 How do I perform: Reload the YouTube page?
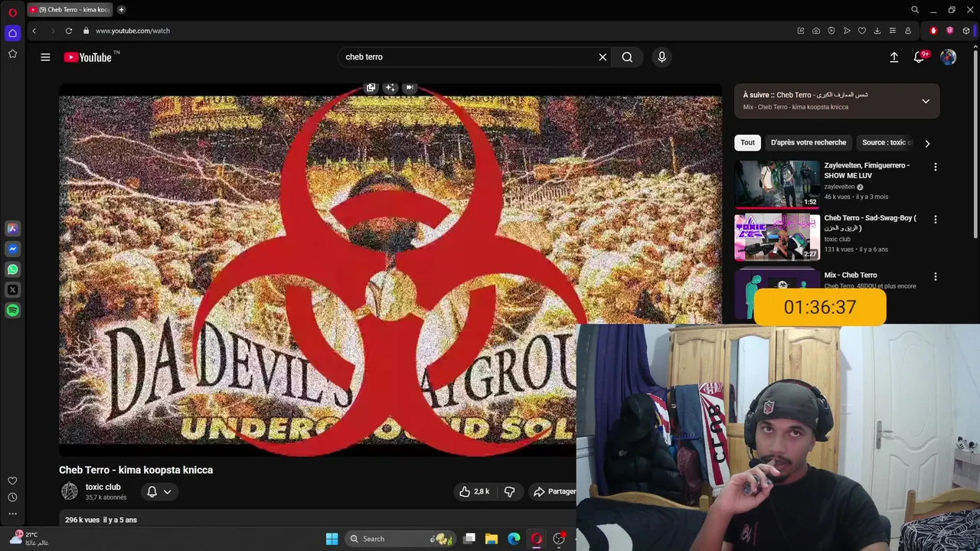pos(69,31)
